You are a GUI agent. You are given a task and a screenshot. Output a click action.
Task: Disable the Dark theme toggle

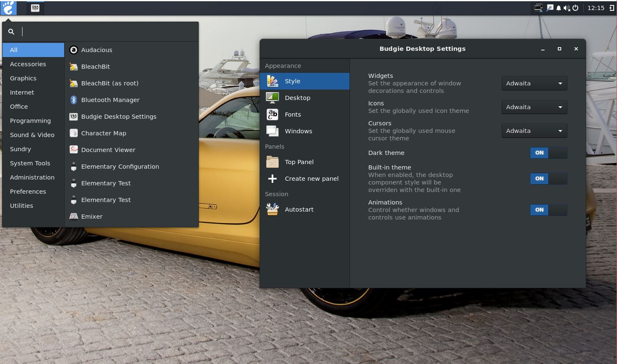tap(548, 153)
